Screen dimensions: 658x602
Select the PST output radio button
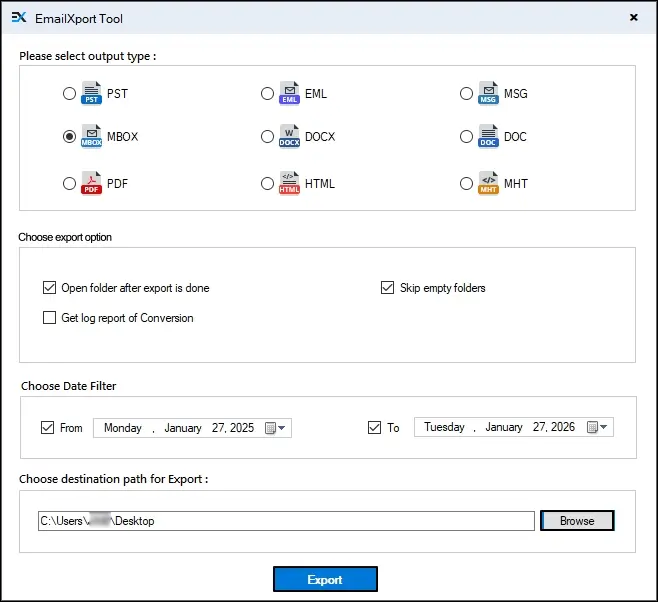click(69, 93)
